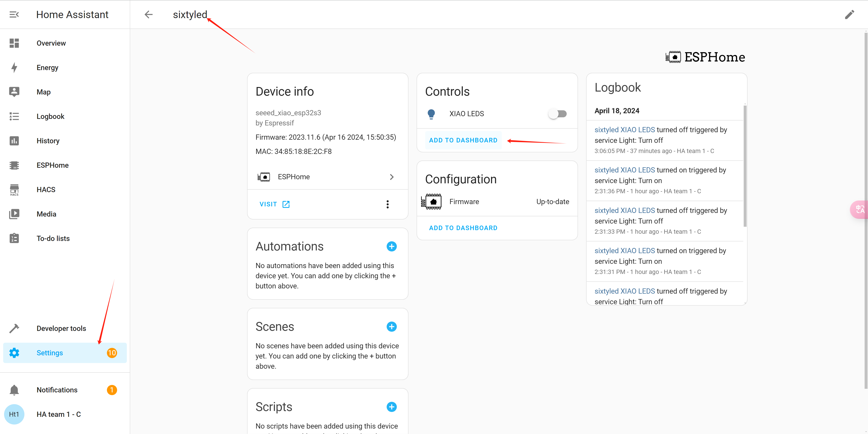This screenshot has height=434, width=868.
Task: Open the Ht1 user avatar
Action: point(14,414)
